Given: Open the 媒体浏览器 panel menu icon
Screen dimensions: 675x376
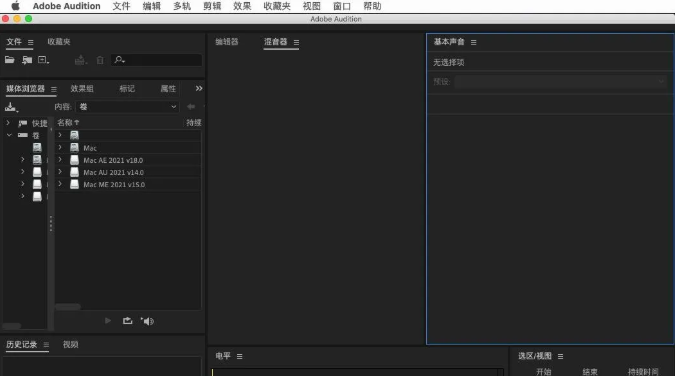Looking at the screenshot, I should 54,89.
